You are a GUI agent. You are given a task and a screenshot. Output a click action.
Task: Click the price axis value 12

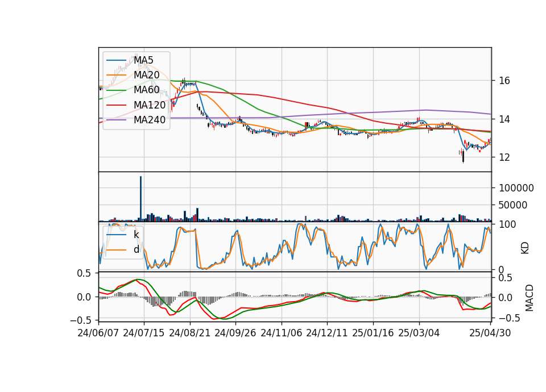pyautogui.click(x=504, y=157)
